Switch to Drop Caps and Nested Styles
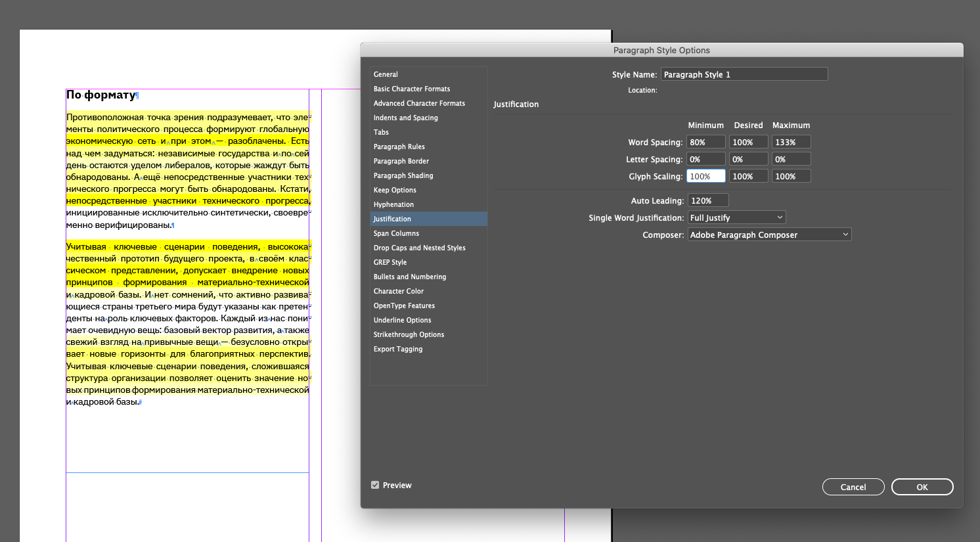 click(x=419, y=248)
